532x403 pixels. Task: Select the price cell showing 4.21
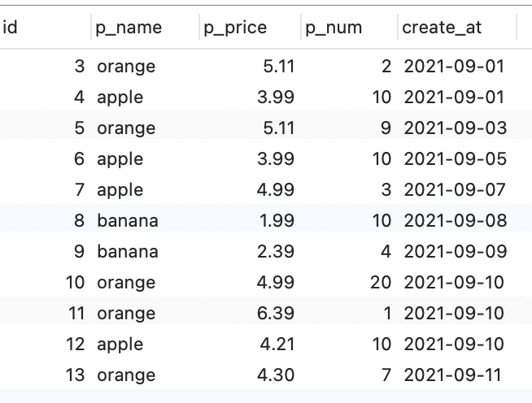pyautogui.click(x=277, y=344)
